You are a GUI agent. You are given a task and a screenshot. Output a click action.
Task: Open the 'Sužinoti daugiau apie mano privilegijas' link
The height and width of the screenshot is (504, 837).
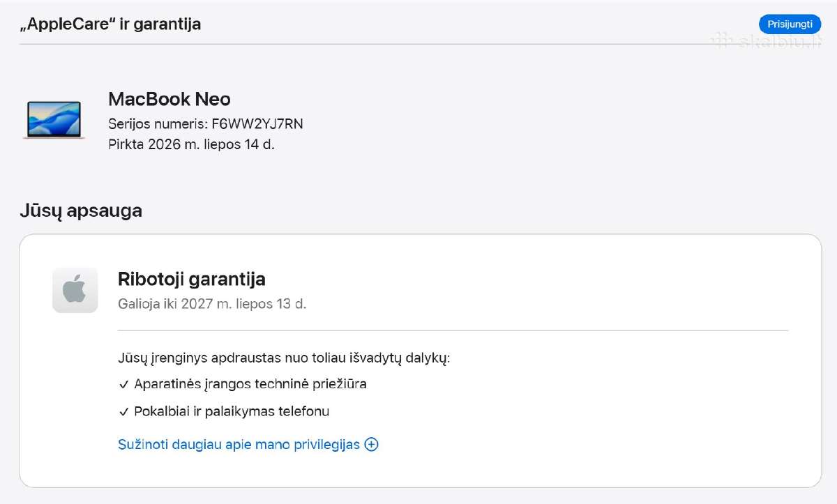(x=239, y=444)
